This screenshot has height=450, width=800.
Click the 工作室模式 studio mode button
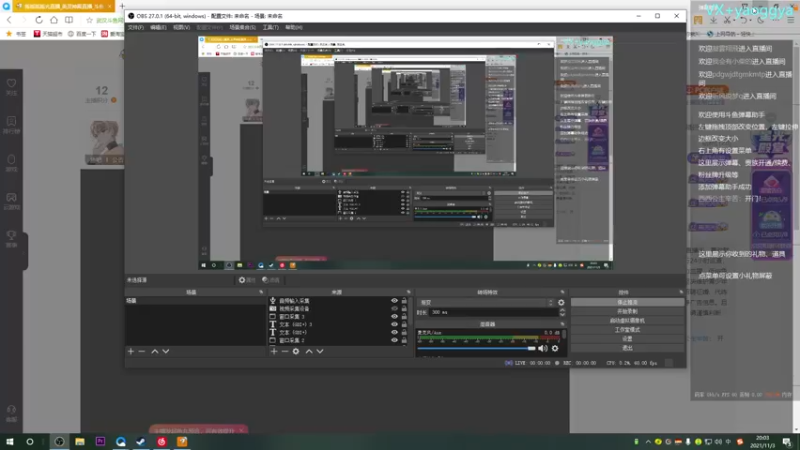tap(627, 330)
